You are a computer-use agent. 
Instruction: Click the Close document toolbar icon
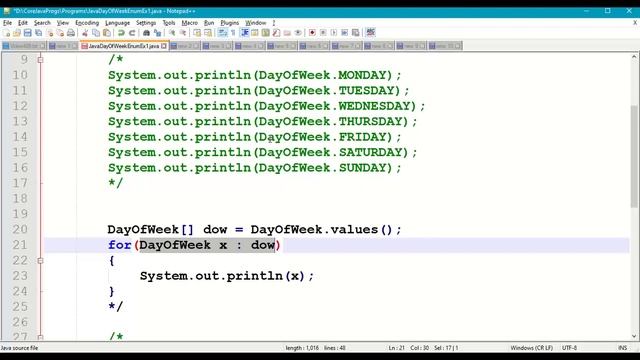tap(50, 33)
